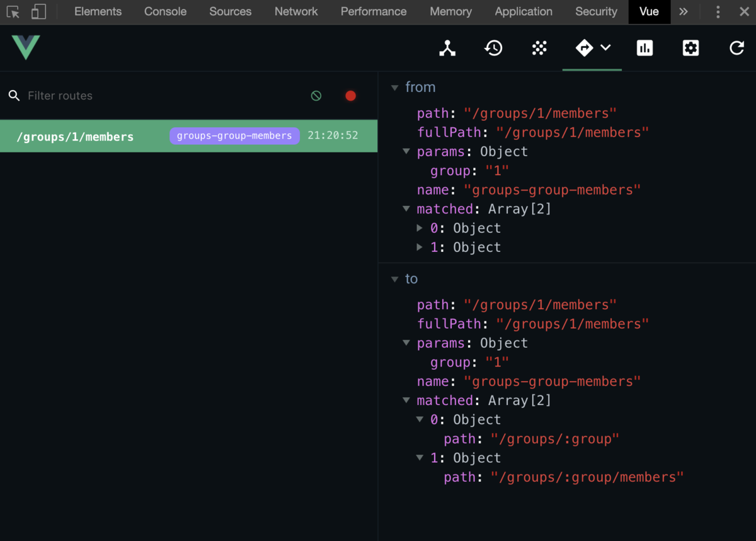The image size is (756, 541).
Task: Toggle the device toolbar icon
Action: pos(38,12)
